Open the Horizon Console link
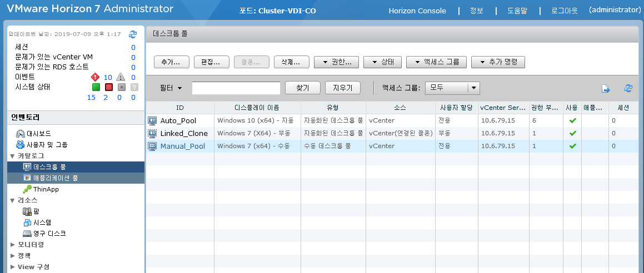 coord(417,11)
